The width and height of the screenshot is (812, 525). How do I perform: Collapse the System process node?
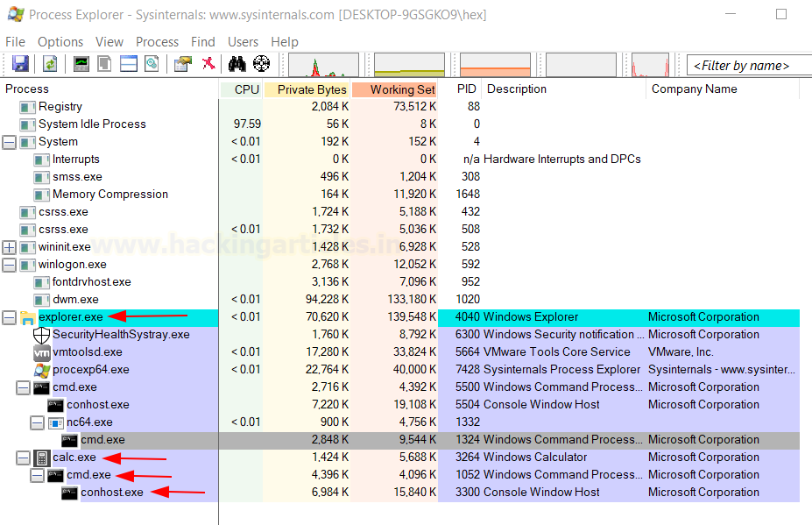tap(10, 142)
